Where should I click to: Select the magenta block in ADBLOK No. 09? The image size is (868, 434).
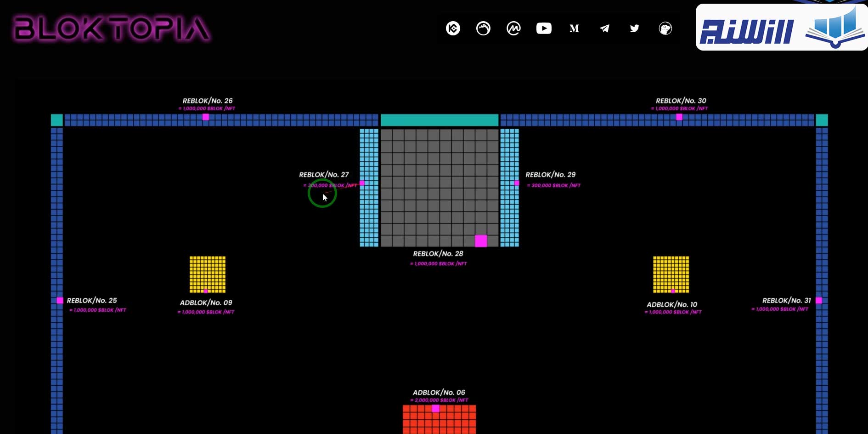206,291
